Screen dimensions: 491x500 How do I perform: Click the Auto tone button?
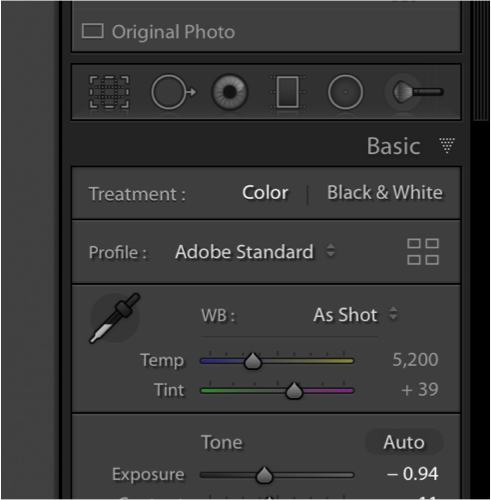(x=404, y=442)
